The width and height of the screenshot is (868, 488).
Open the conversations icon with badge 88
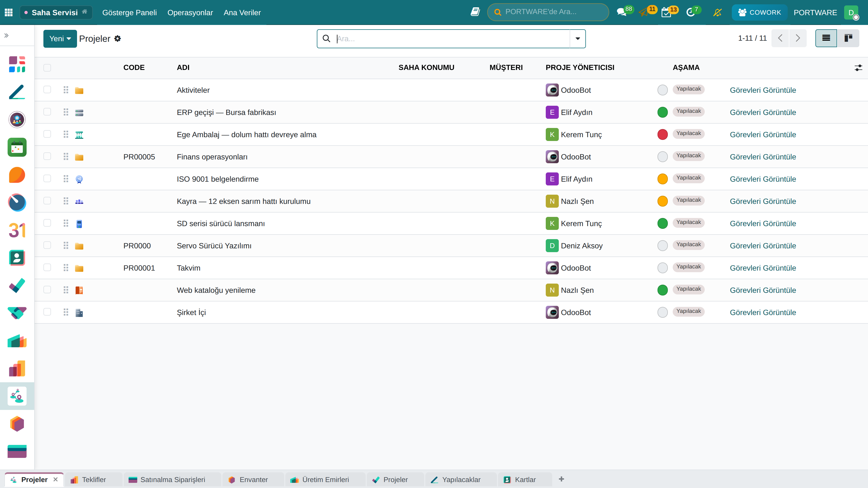621,12
